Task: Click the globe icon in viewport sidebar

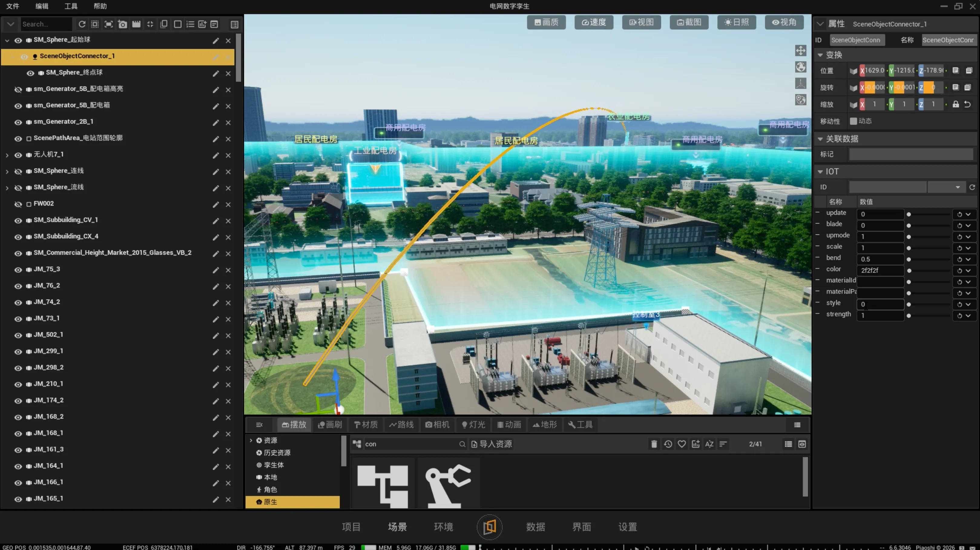Action: coord(801,67)
